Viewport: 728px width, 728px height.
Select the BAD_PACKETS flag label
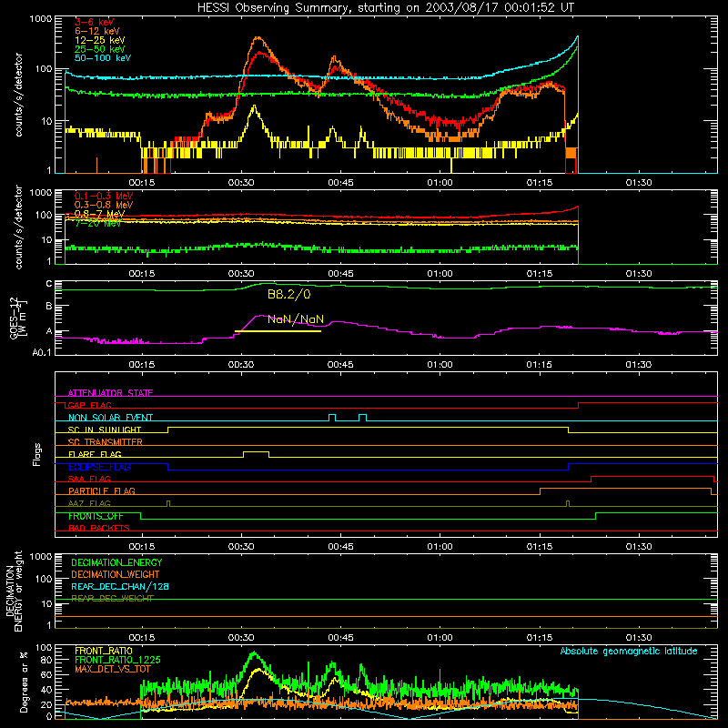point(99,528)
